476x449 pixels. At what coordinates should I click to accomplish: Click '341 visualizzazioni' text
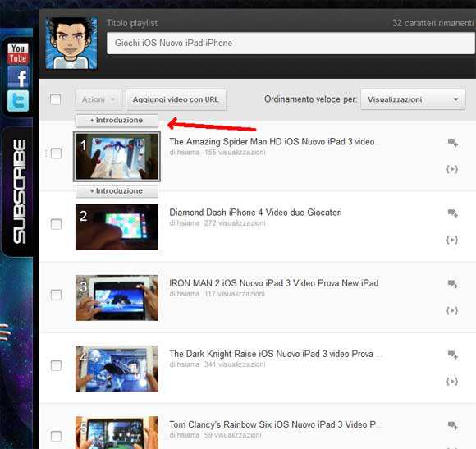(235, 364)
